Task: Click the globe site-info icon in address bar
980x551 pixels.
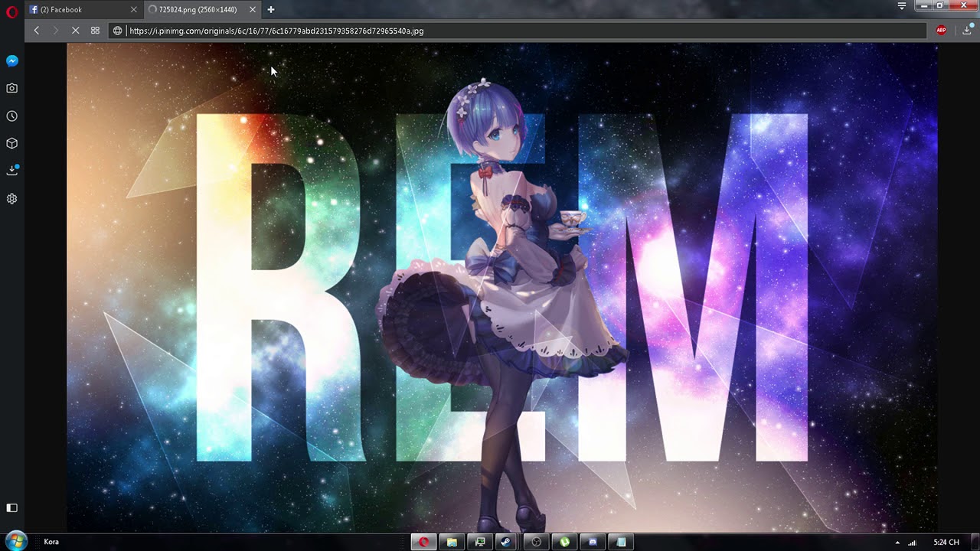Action: [118, 31]
